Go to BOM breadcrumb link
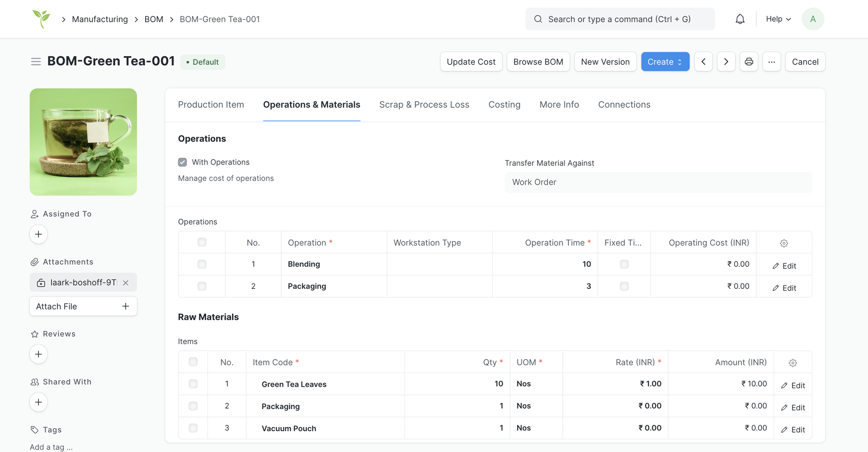The width and height of the screenshot is (868, 452). (154, 19)
